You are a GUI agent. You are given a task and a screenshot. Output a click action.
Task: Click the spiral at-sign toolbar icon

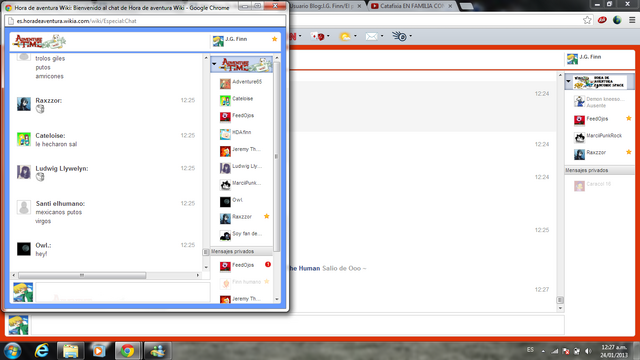401,37
